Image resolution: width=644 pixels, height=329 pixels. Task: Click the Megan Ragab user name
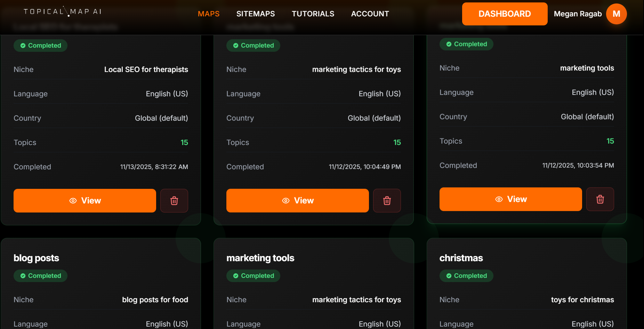(x=578, y=14)
